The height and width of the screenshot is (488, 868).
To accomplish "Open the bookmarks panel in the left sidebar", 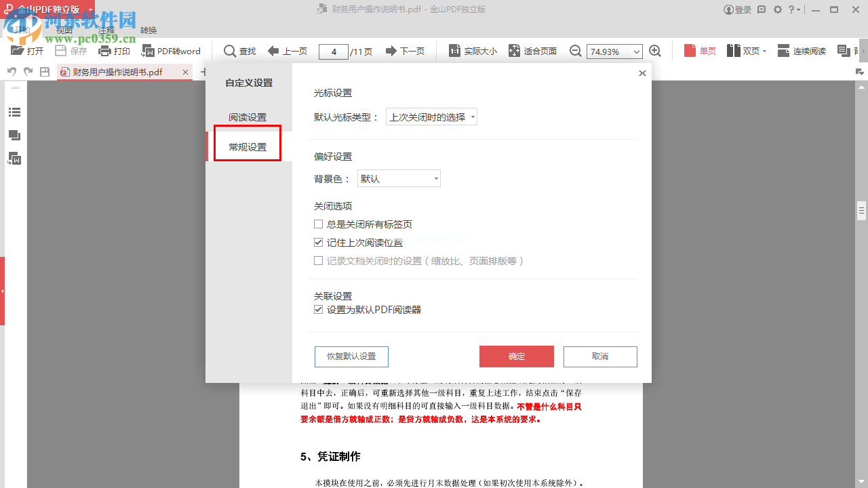I will (x=14, y=112).
